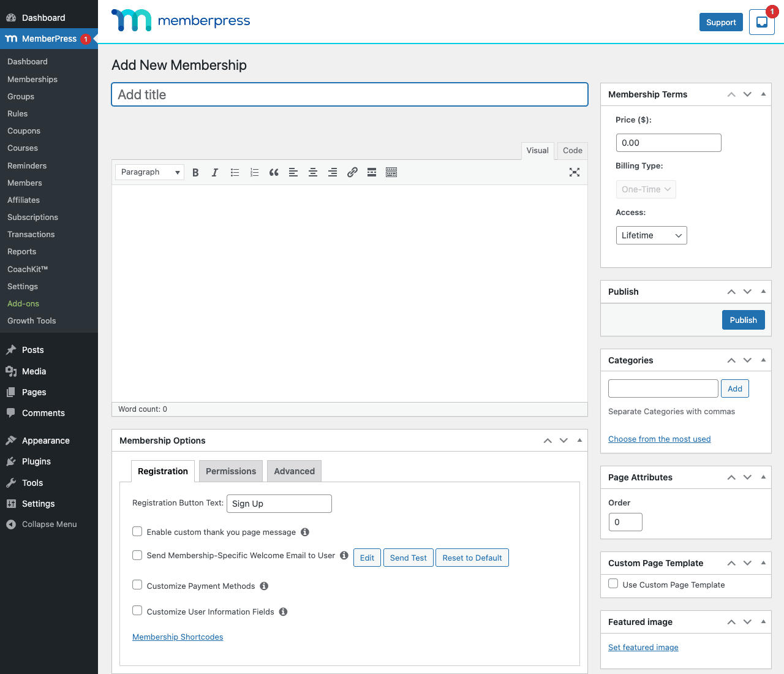Screen dimensions: 784x674
Task: Insert Read More tag
Action: (x=372, y=173)
